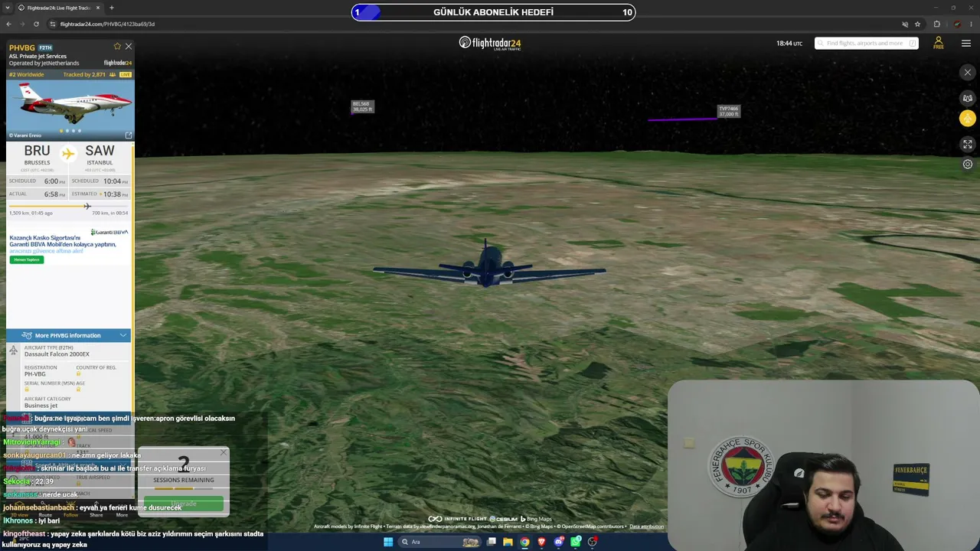Click the flight progress bar plane marker
This screenshot has height=551, width=980.
click(x=87, y=206)
